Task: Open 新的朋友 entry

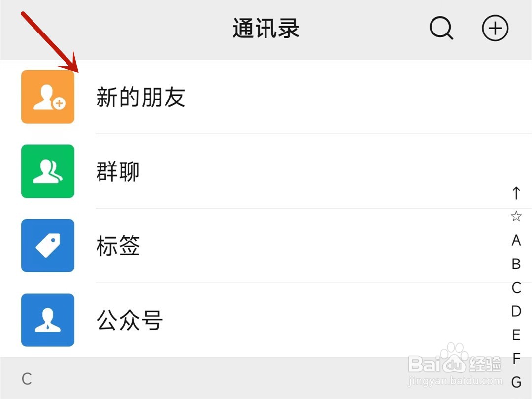Action: (x=140, y=97)
